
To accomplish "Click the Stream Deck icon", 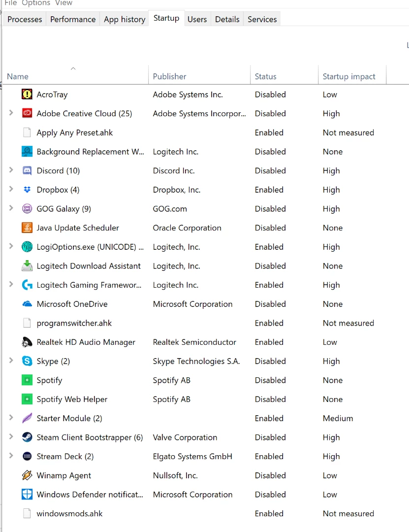I will pyautogui.click(x=27, y=456).
